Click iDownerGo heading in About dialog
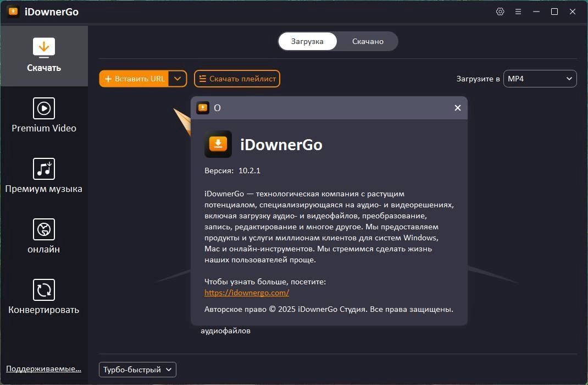The image size is (588, 385). point(281,145)
